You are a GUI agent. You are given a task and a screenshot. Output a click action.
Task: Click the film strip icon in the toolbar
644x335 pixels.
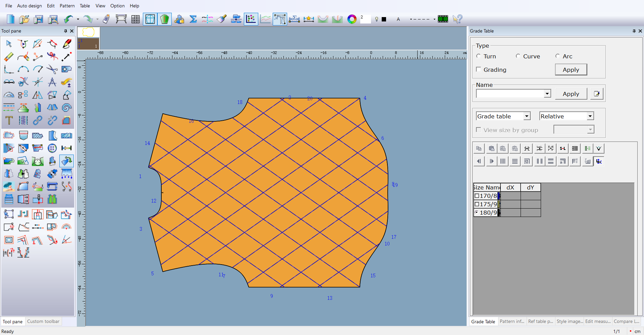[443, 19]
